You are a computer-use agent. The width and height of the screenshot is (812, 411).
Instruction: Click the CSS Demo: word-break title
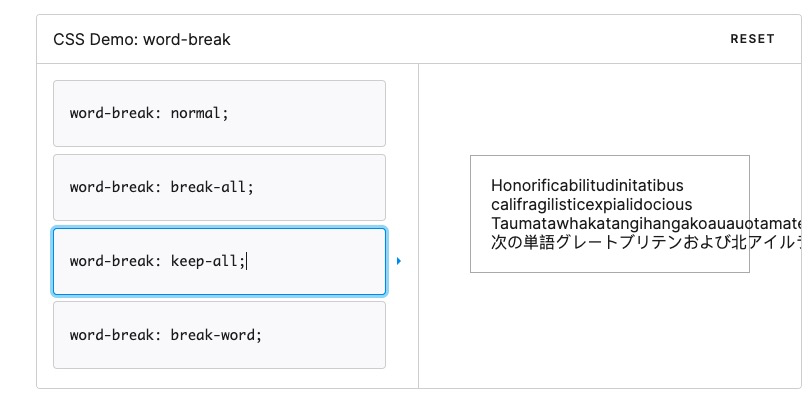pyautogui.click(x=142, y=40)
